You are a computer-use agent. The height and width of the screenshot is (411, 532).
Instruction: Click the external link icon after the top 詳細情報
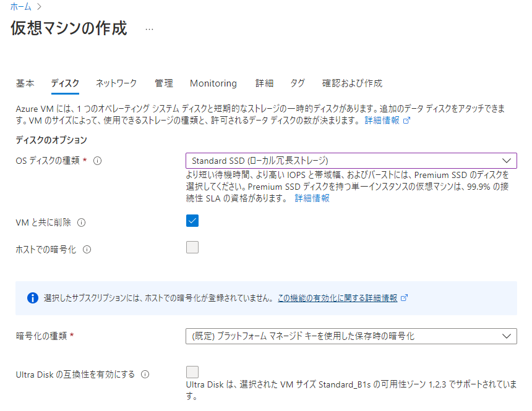tap(406, 120)
